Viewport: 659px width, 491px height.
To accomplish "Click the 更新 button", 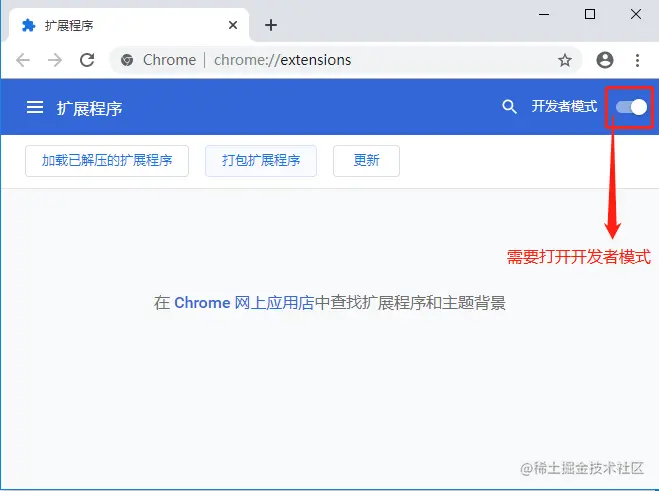I will (x=366, y=161).
